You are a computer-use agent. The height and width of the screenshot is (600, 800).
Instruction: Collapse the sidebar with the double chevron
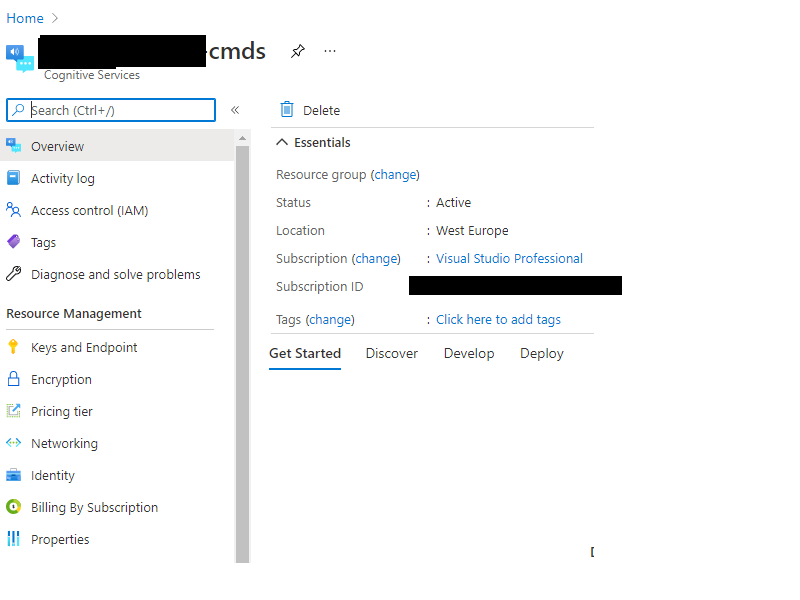(235, 110)
